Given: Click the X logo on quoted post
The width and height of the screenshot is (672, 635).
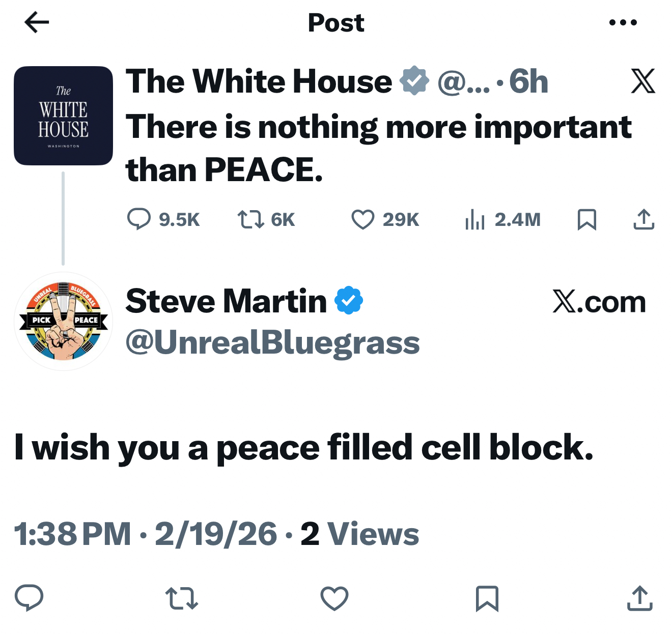Looking at the screenshot, I should point(642,81).
